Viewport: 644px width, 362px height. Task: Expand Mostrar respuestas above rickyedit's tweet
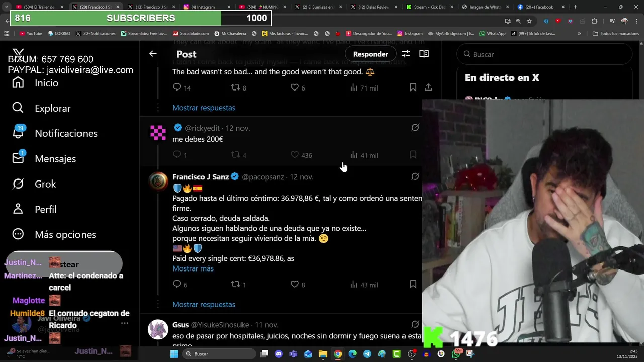pos(204,108)
